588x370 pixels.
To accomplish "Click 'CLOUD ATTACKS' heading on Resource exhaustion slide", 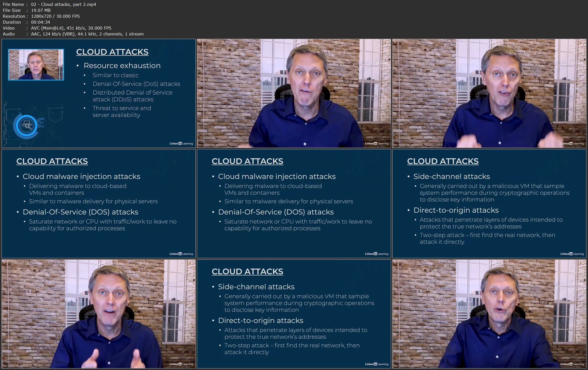I will [x=112, y=52].
